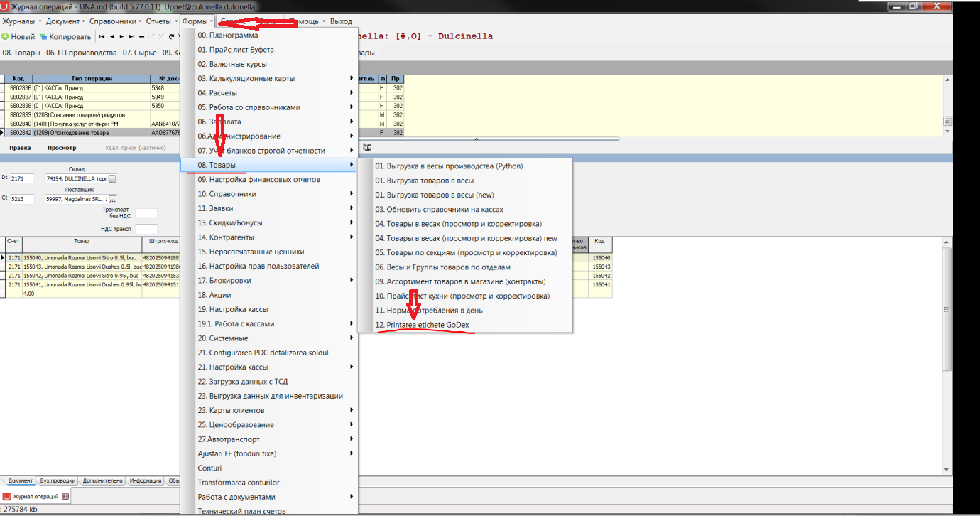Open the Отчеты menu
The image size is (980, 516).
click(x=161, y=21)
